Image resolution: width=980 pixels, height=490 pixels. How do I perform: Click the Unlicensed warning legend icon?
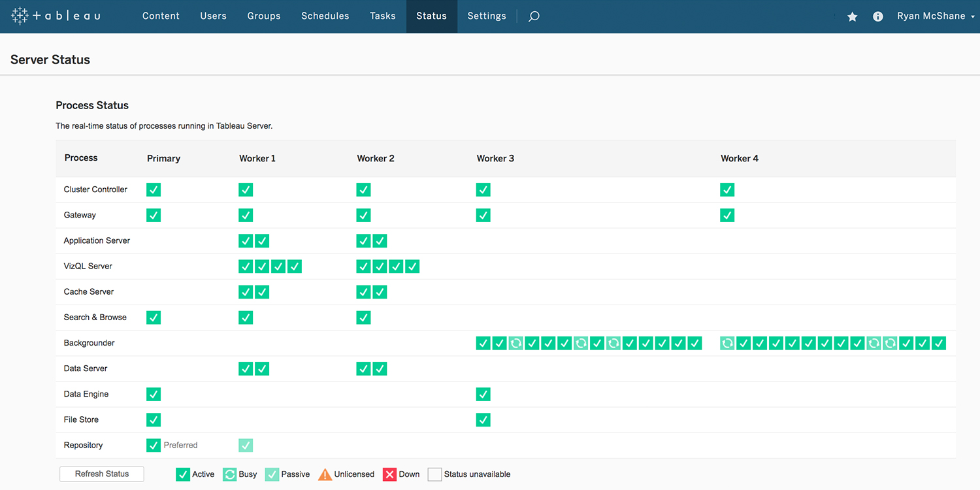[325, 474]
